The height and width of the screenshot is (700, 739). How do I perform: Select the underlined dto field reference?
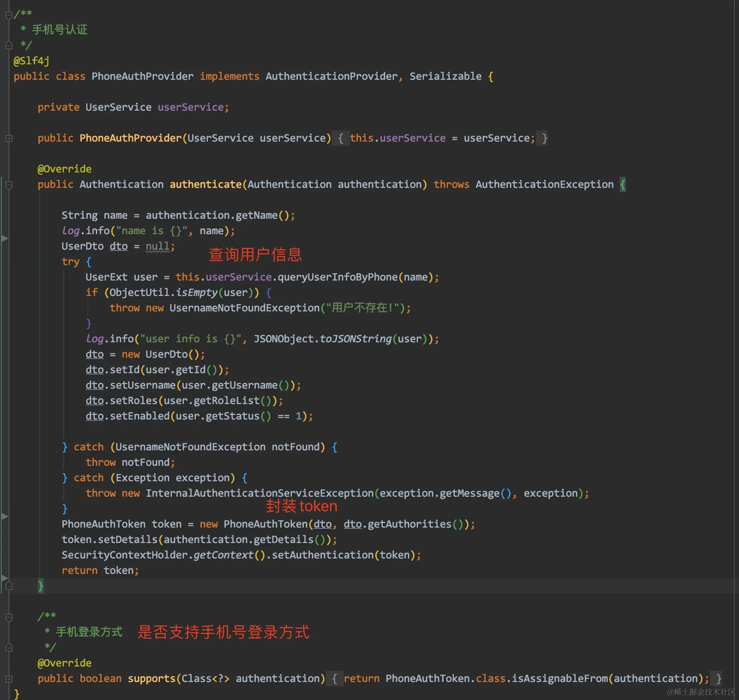point(119,246)
